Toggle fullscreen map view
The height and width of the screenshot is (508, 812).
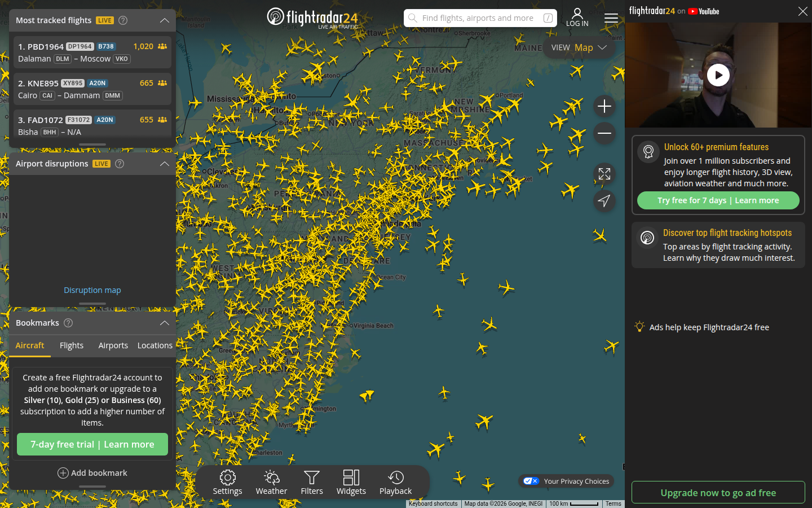(604, 174)
